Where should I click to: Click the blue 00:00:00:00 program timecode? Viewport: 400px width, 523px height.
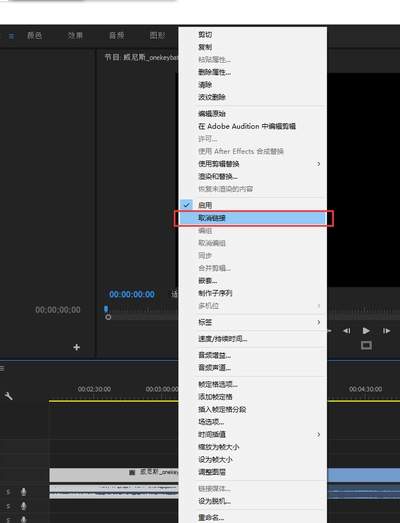click(132, 294)
